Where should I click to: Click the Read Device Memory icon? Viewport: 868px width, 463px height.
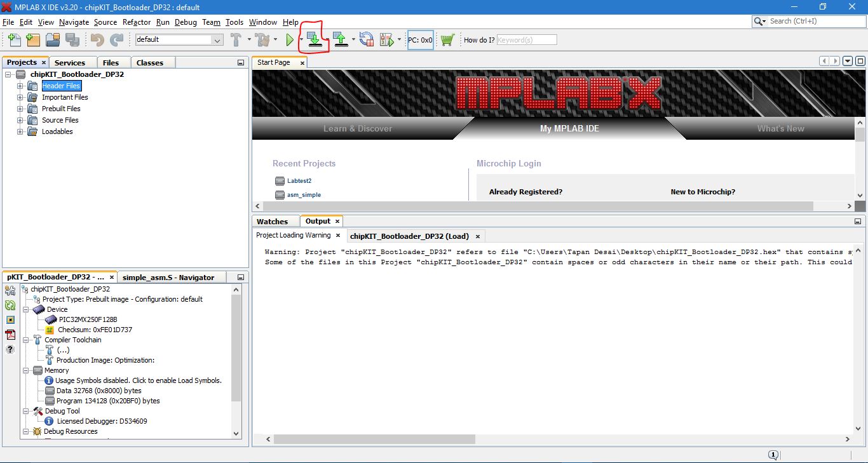coord(340,40)
